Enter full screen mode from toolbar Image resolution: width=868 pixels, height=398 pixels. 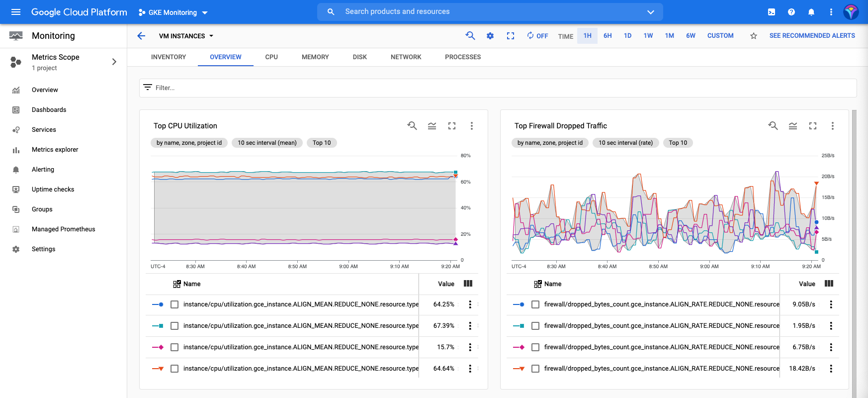[511, 36]
